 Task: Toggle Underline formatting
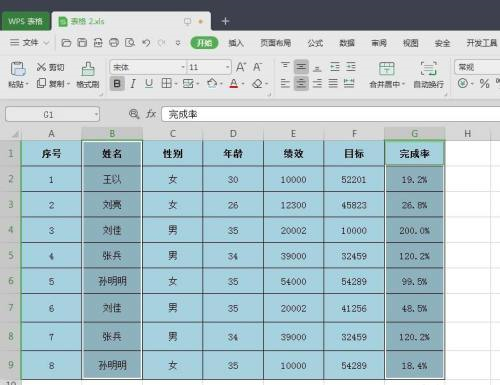149,83
